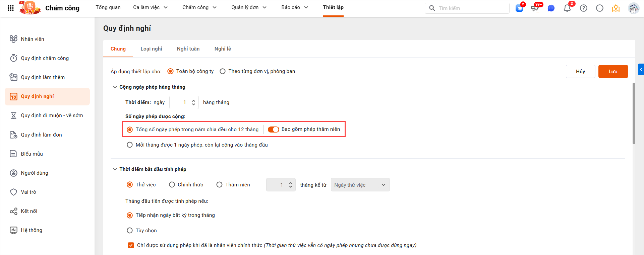Image resolution: width=644 pixels, height=255 pixels.
Task: Toggle Bao gồm phép thâm niên switch
Action: [x=273, y=130]
